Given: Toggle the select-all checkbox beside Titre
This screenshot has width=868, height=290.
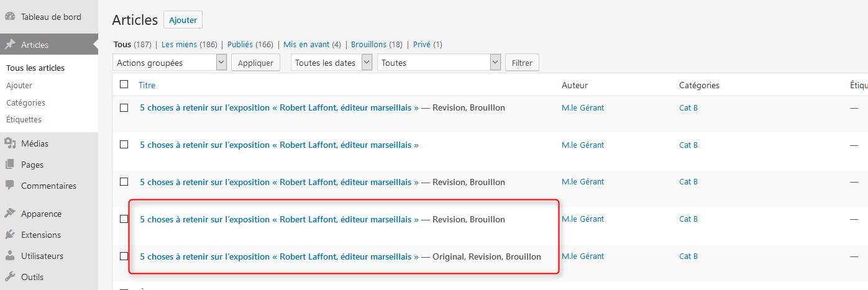Looking at the screenshot, I should [x=124, y=84].
